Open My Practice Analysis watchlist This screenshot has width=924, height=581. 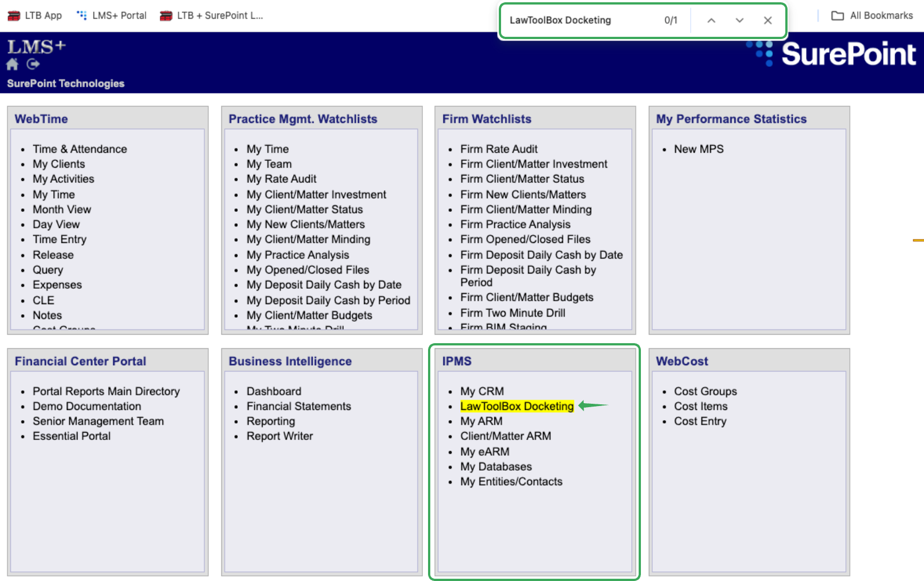(298, 255)
